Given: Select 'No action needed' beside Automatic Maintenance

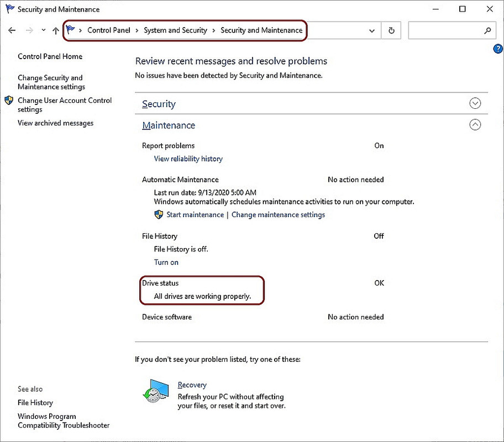Looking at the screenshot, I should (x=355, y=180).
